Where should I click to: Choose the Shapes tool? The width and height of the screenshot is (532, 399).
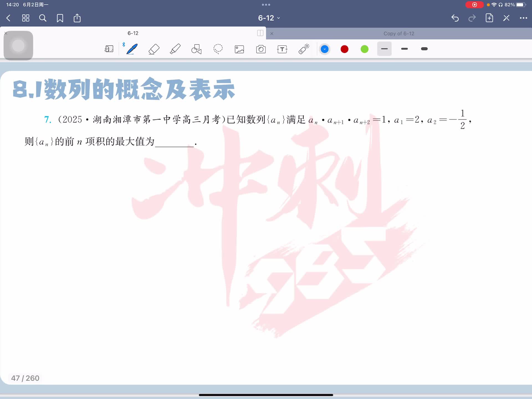click(x=196, y=49)
